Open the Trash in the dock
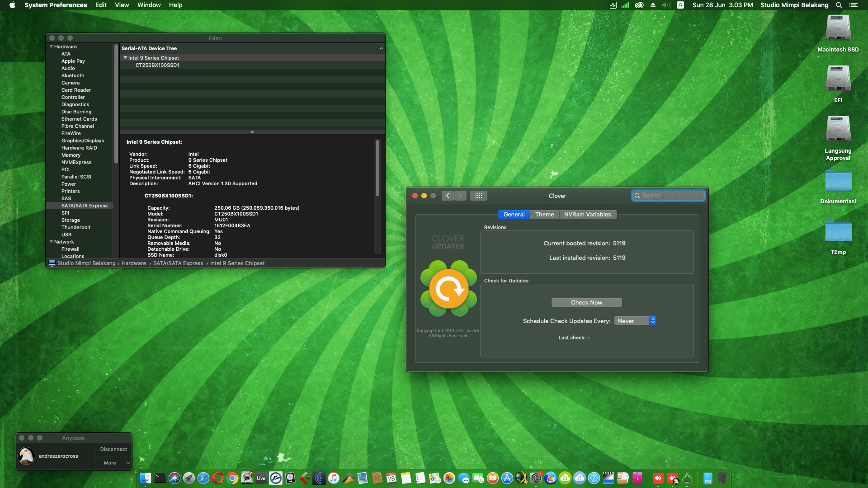 click(722, 478)
